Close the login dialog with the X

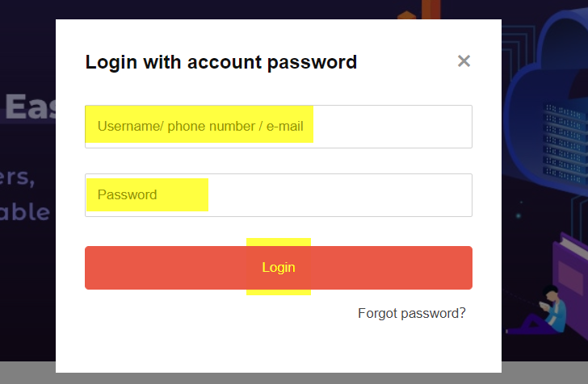click(464, 61)
